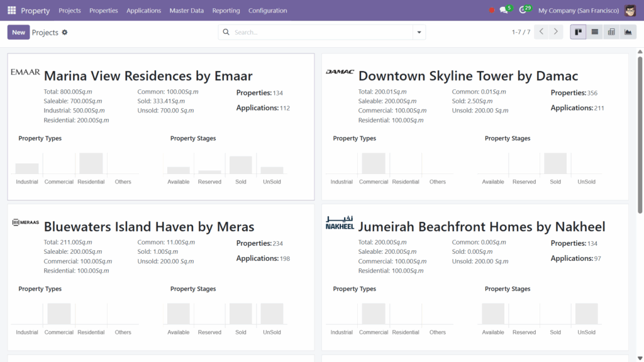This screenshot has height=362, width=644.
Task: Click Properties: 356 on Downtown Skyline card
Action: (574, 93)
